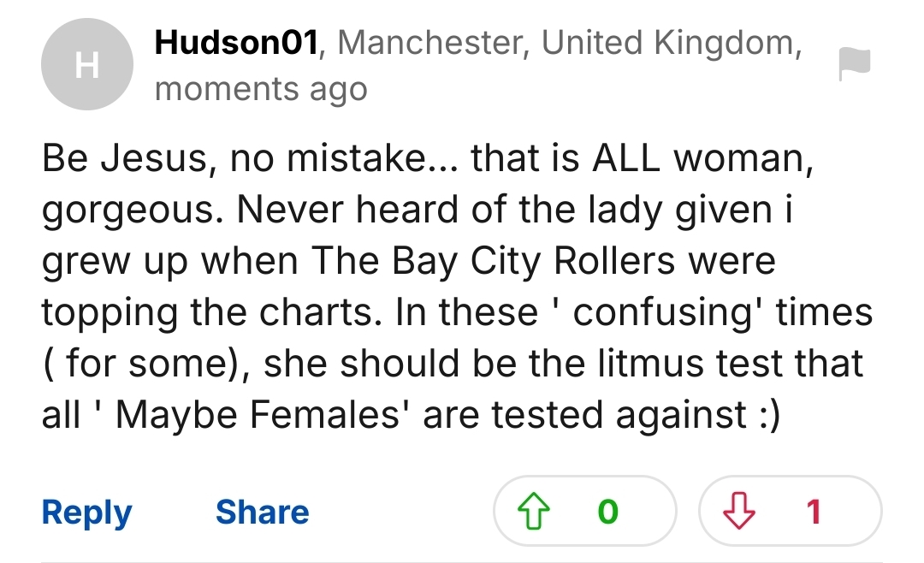Open the grey H avatar circle
This screenshot has height=563, width=924.
(87, 64)
